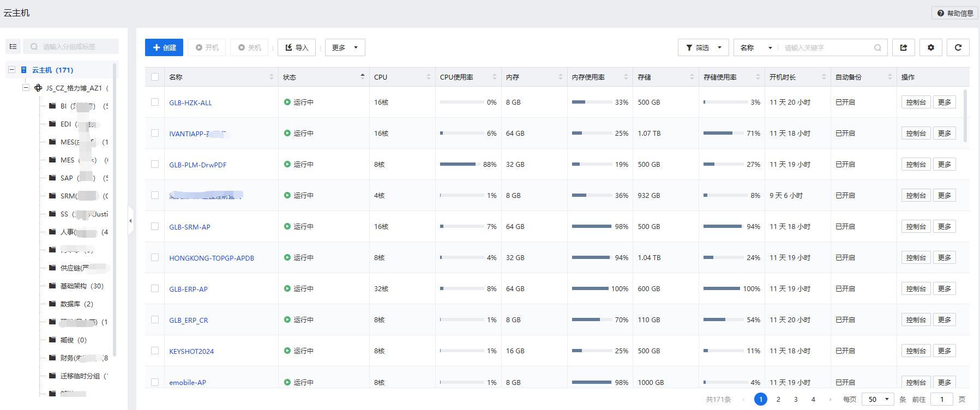Toggle the group list view icon
Image resolution: width=980 pixels, height=410 pixels.
(13, 46)
